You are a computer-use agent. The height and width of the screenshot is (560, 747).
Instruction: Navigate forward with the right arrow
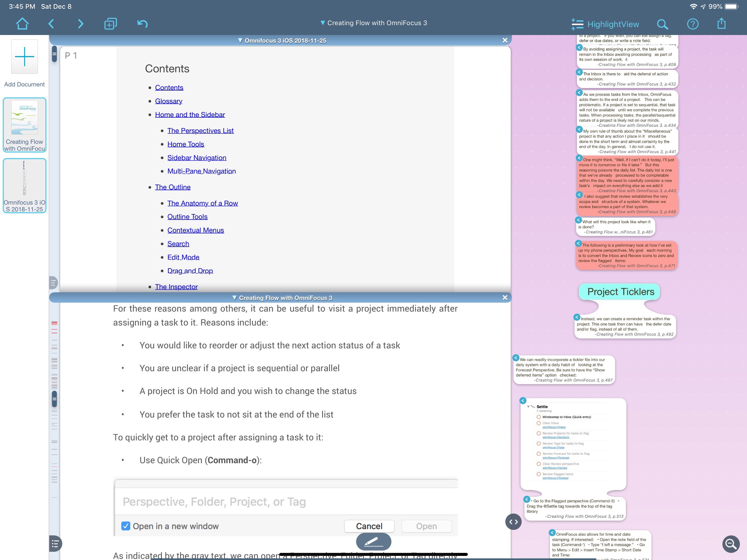point(80,24)
